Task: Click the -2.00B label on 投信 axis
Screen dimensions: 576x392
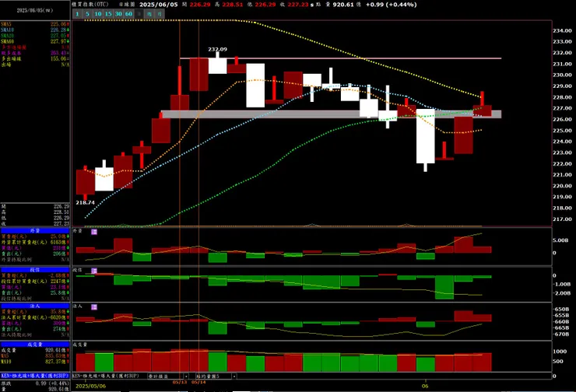Action: 562,293
